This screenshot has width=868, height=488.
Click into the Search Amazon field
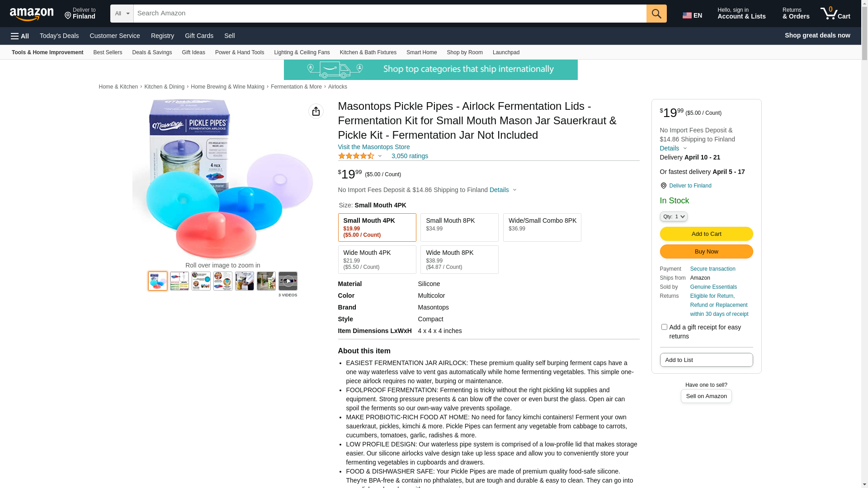click(389, 14)
